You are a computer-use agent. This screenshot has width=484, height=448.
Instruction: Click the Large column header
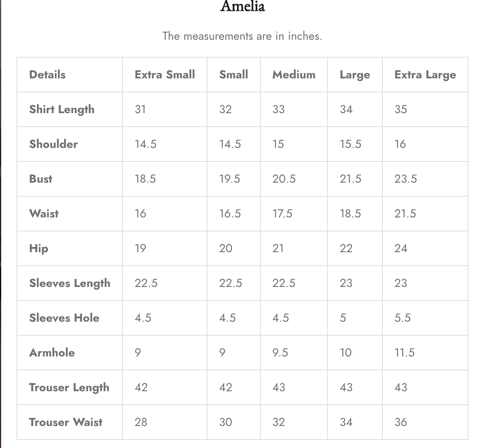pos(355,75)
